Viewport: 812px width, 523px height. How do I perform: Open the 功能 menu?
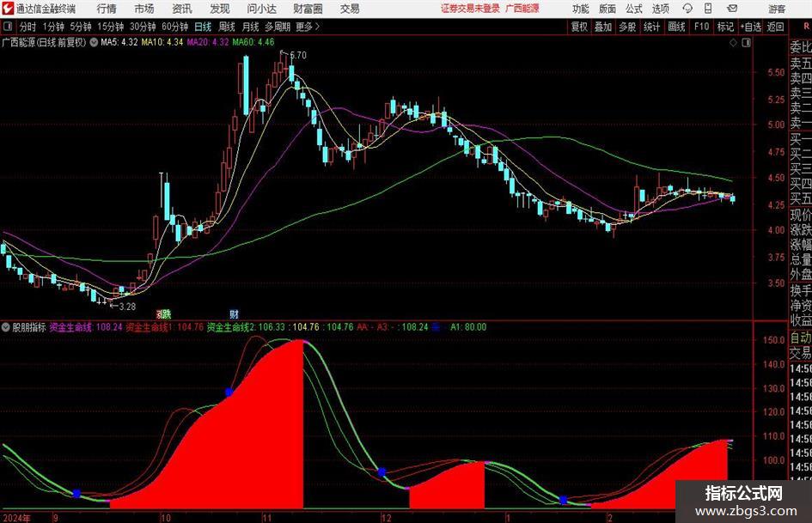pyautogui.click(x=581, y=9)
